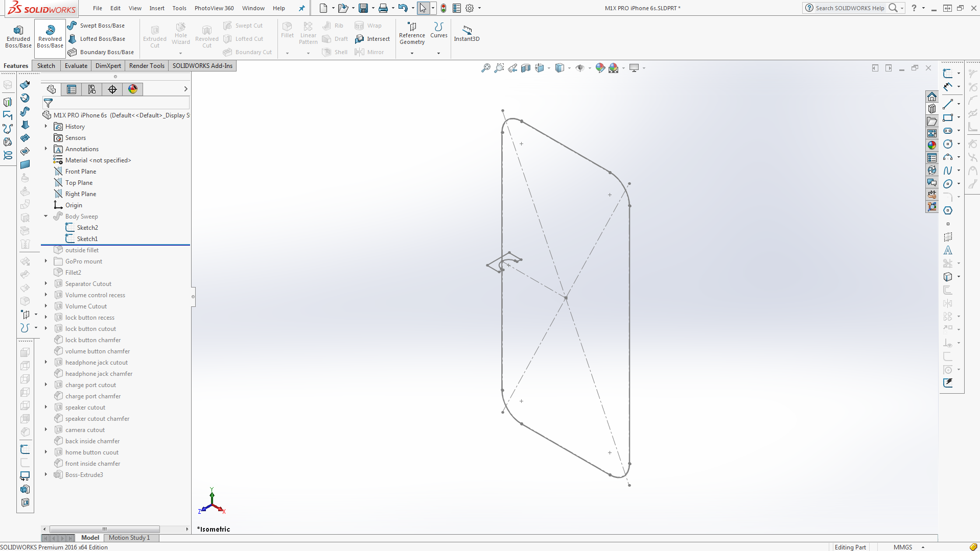Open the Help question mark

[x=914, y=8]
